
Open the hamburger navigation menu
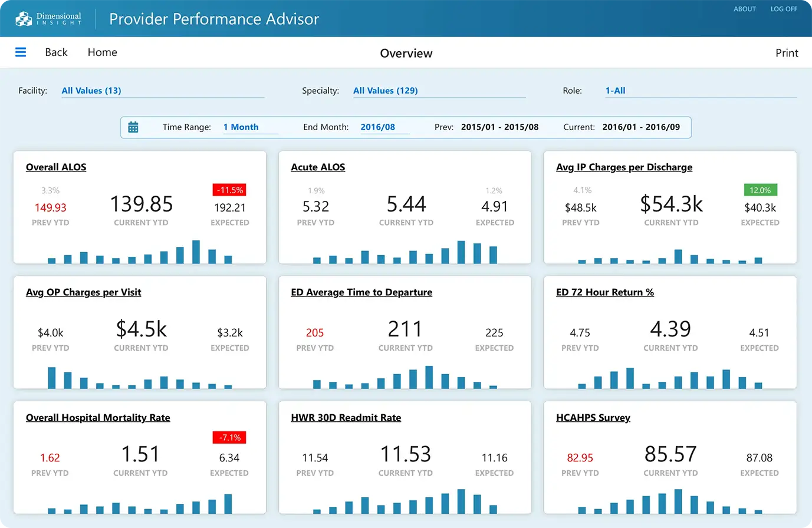click(x=21, y=52)
